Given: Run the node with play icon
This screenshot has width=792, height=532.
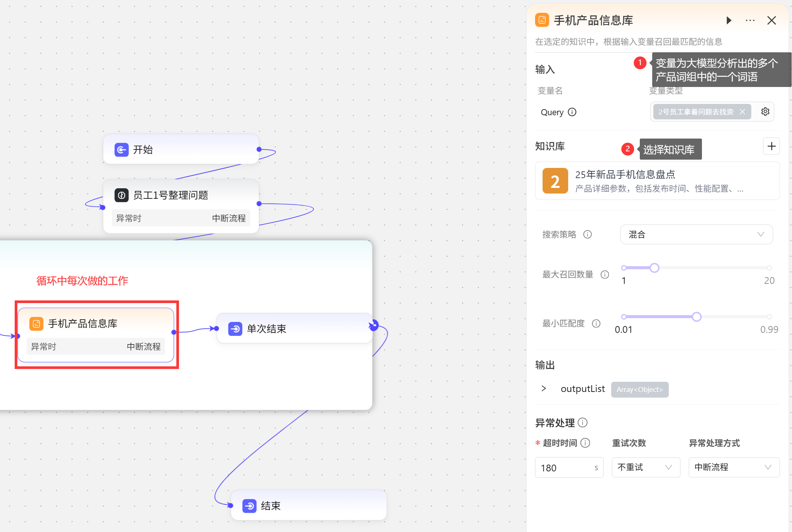Looking at the screenshot, I should 729,20.
